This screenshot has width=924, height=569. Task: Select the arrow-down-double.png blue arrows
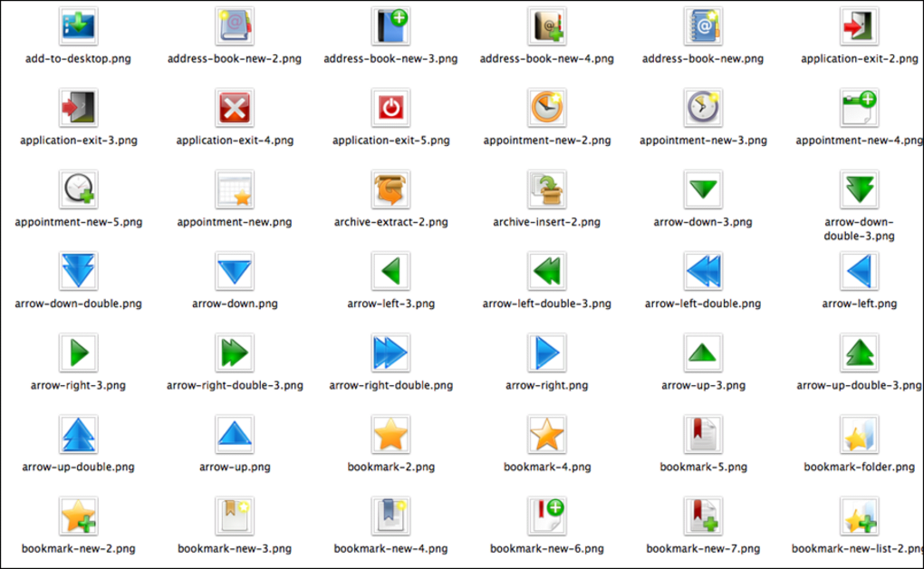coord(78,270)
